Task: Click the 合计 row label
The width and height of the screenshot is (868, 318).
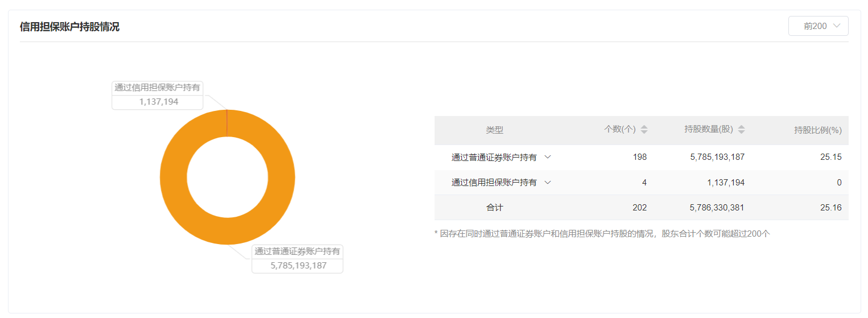Action: point(494,208)
